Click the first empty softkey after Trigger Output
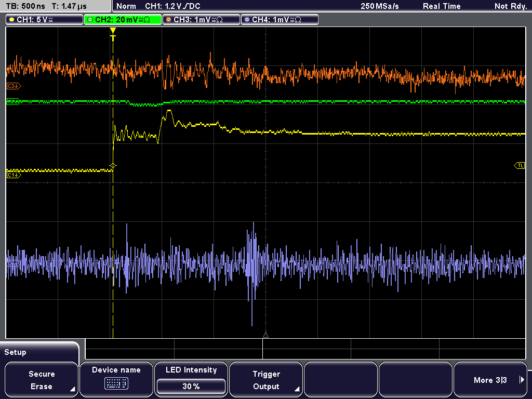Image resolution: width=532 pixels, height=399 pixels. coord(341,380)
